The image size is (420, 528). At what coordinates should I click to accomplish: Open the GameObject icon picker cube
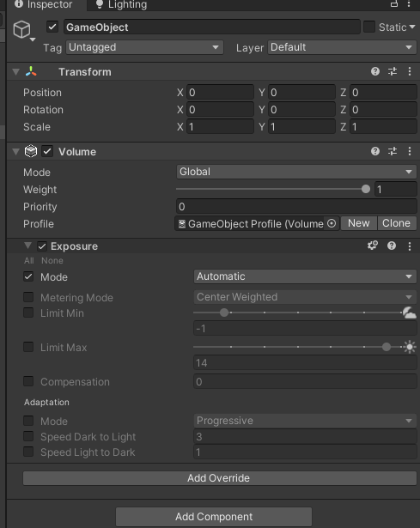[21, 29]
